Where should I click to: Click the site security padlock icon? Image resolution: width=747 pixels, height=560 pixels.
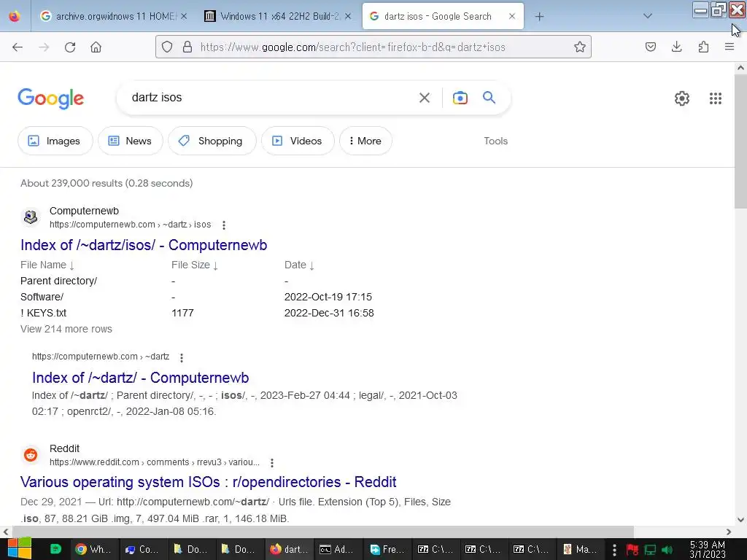tap(187, 47)
